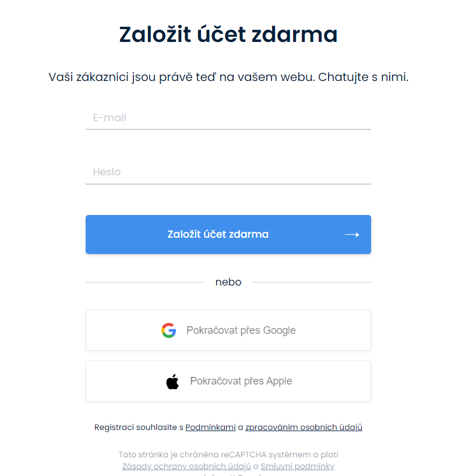Screen dimensions: 462x476
Task: Click divider line left of nebo
Action: pos(146,282)
